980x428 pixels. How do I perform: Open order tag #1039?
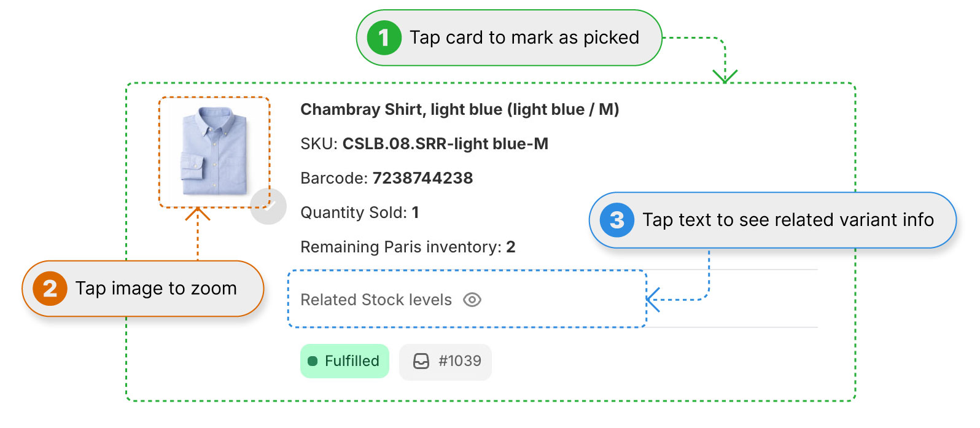coord(459,361)
